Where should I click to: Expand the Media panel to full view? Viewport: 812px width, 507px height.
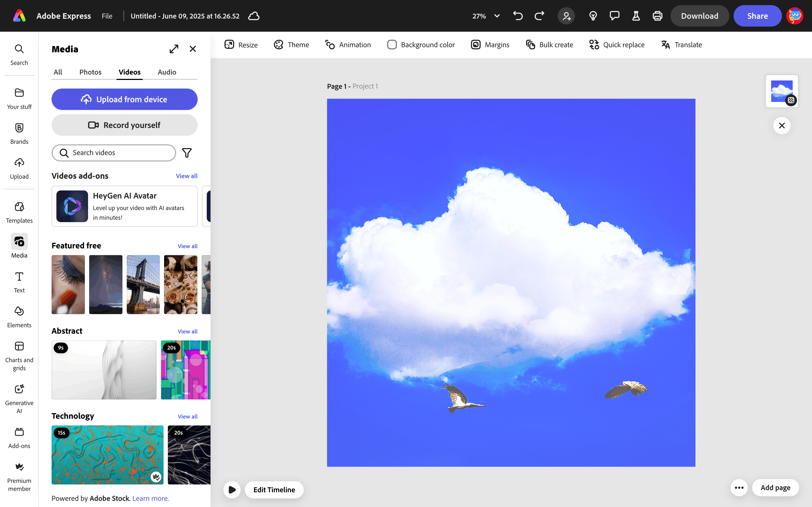coord(174,49)
